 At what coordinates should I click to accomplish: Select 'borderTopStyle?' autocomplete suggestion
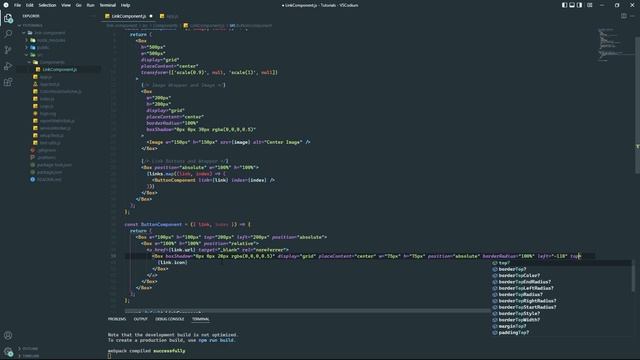click(x=562, y=313)
